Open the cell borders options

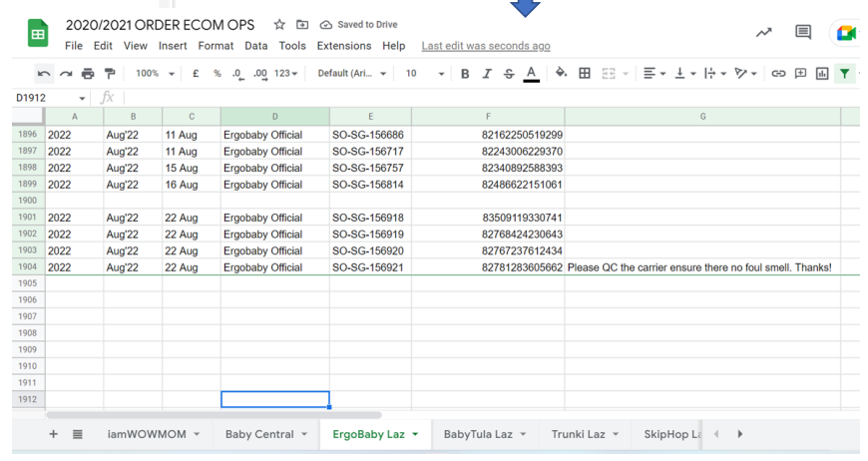pos(584,73)
